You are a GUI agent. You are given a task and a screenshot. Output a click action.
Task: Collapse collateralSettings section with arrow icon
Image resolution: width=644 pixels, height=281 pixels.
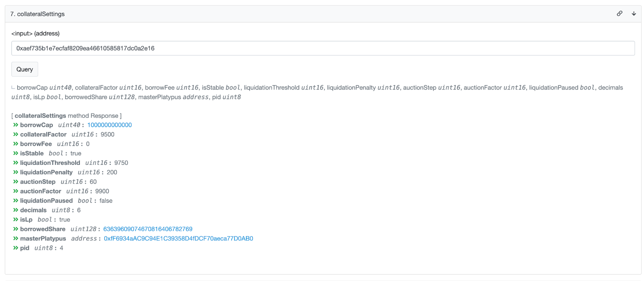pyautogui.click(x=634, y=14)
